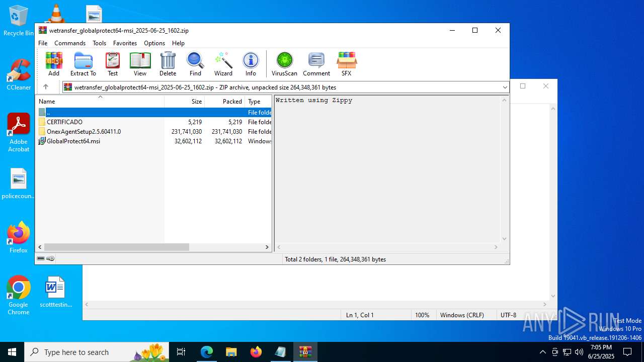Image resolution: width=644 pixels, height=362 pixels.
Task: Click the 'Written using Zippy' comment text
Action: [x=314, y=100]
